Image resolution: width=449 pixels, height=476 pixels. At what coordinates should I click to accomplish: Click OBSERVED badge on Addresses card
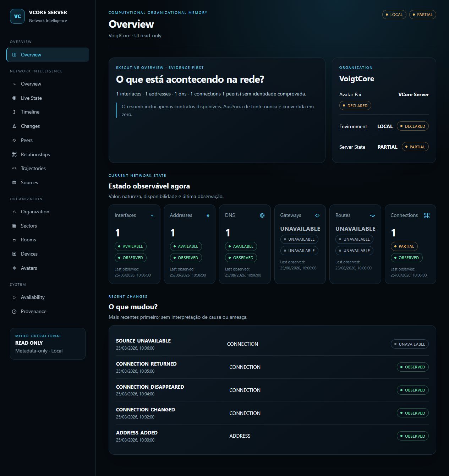click(186, 258)
